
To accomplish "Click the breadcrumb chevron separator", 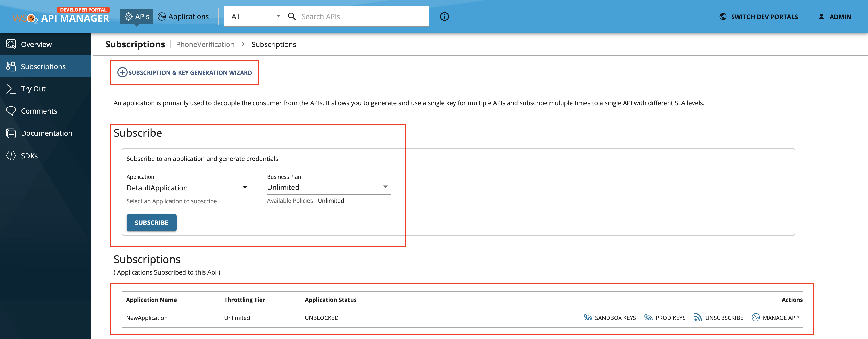I will point(243,44).
